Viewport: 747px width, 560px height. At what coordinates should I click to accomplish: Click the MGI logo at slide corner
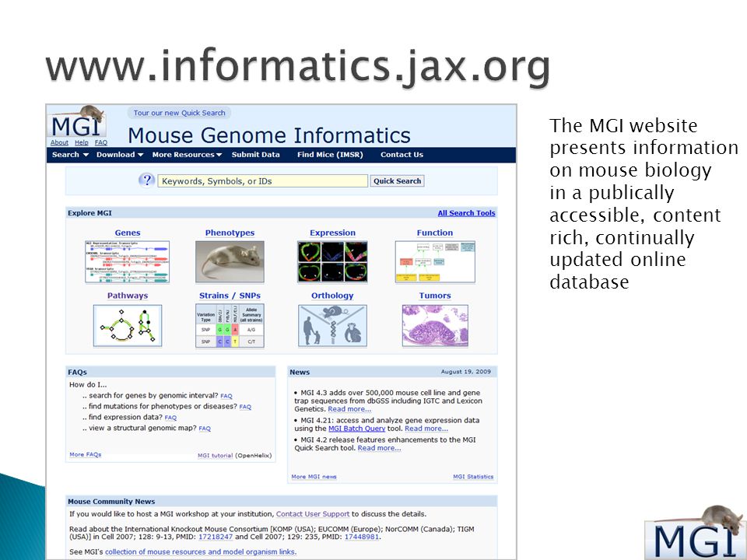click(696, 532)
